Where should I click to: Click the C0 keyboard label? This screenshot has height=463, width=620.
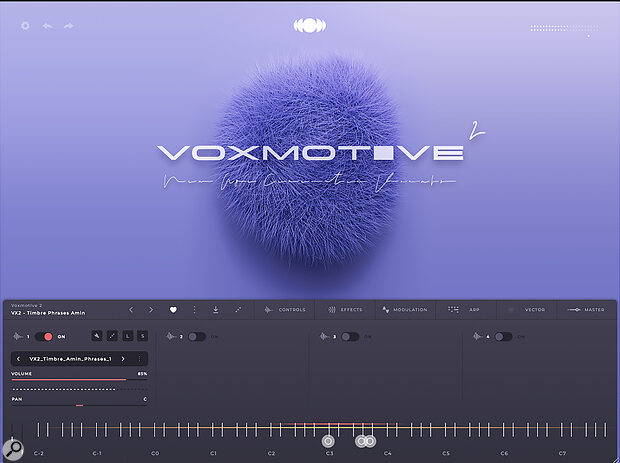155,453
